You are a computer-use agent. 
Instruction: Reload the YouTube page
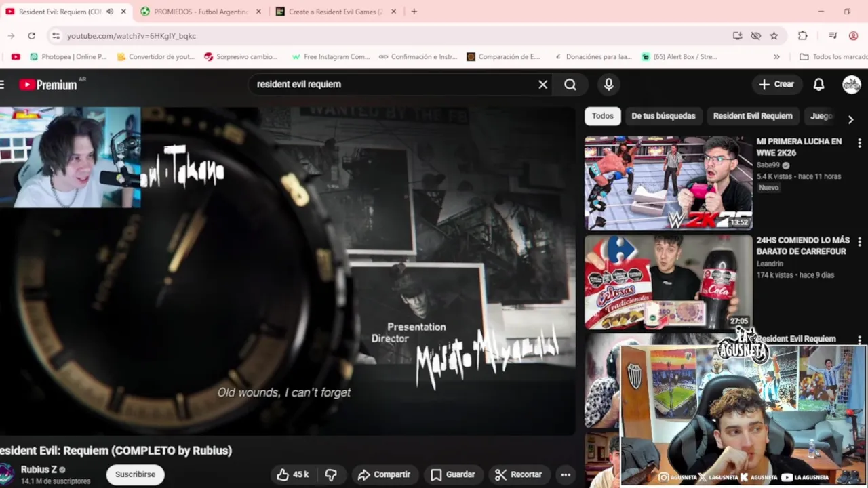(x=31, y=35)
